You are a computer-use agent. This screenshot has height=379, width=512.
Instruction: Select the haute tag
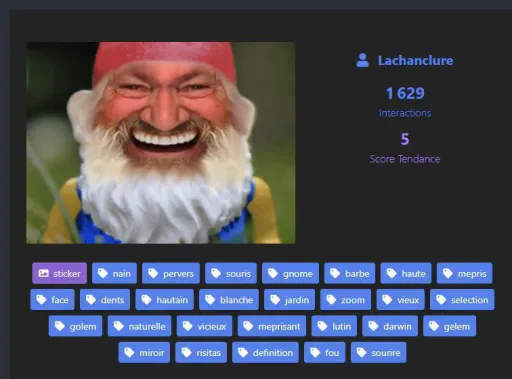[x=406, y=273]
